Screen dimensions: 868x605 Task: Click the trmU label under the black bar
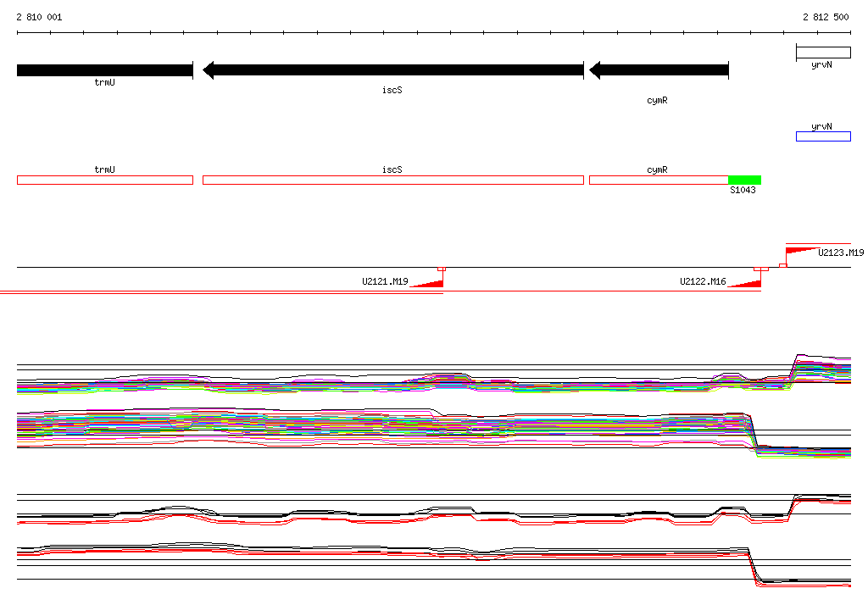[x=104, y=82]
